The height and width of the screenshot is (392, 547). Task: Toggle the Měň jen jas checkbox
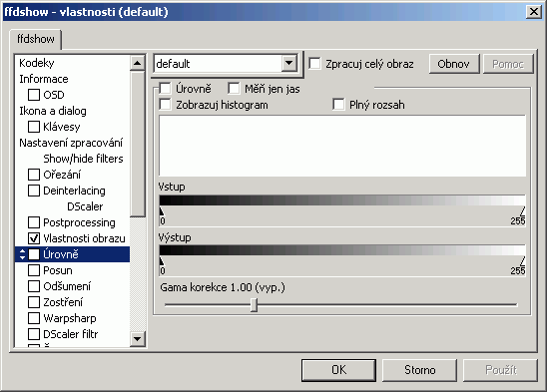[x=234, y=89]
